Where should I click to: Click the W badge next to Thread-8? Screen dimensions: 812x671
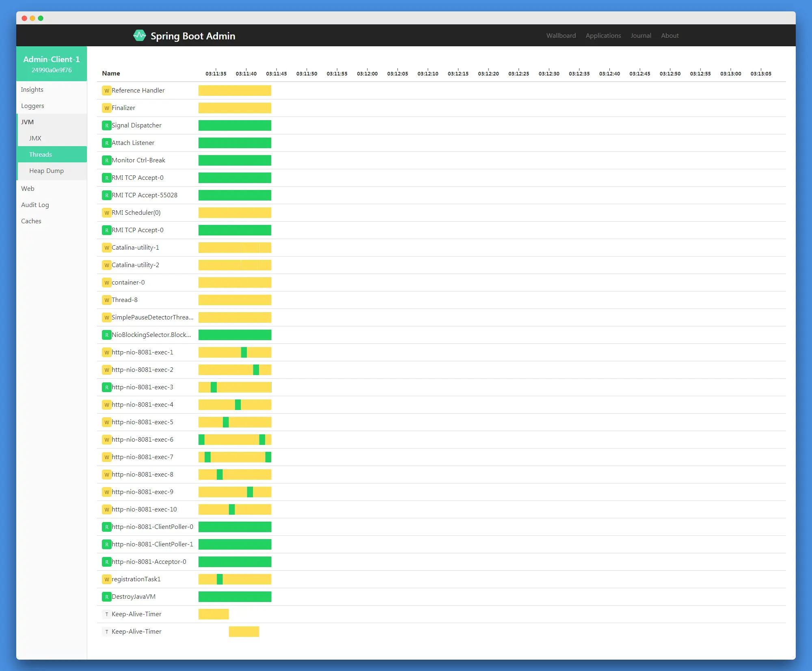point(106,300)
